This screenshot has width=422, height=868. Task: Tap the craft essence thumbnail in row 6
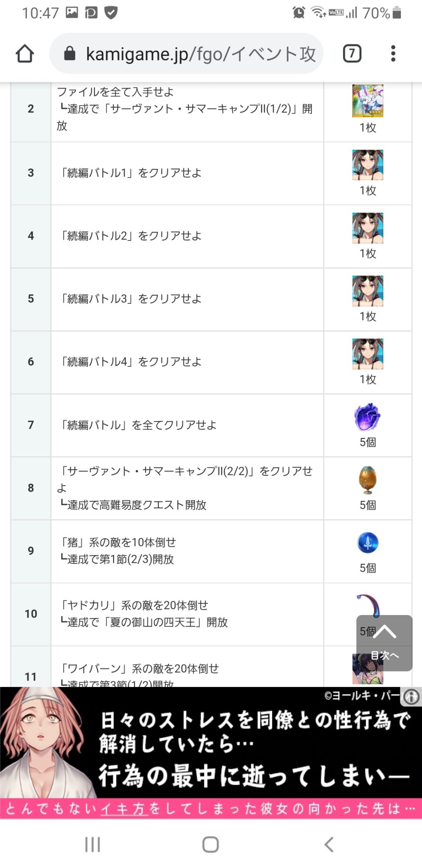(368, 354)
